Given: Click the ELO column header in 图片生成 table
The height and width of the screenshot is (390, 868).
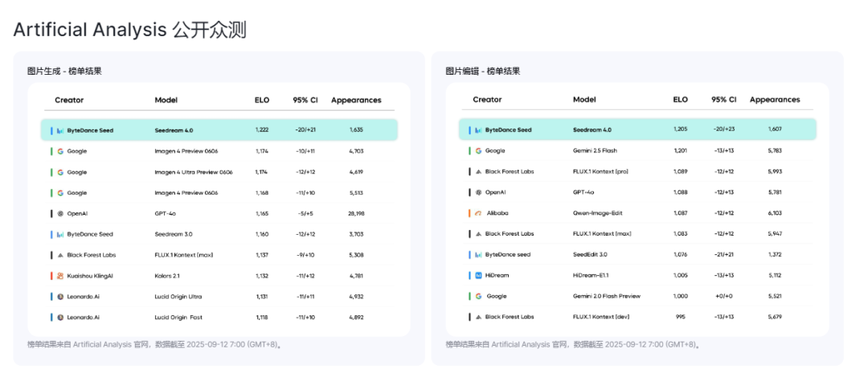Looking at the screenshot, I should tap(262, 101).
